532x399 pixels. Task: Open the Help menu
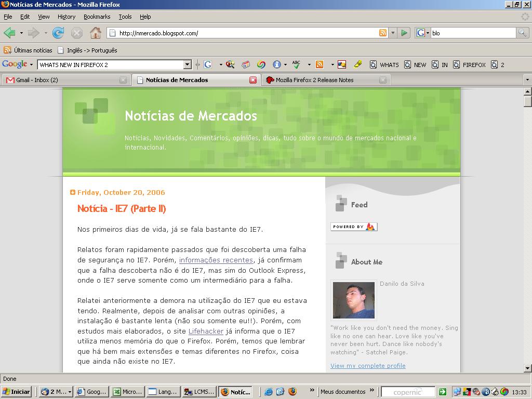(145, 17)
